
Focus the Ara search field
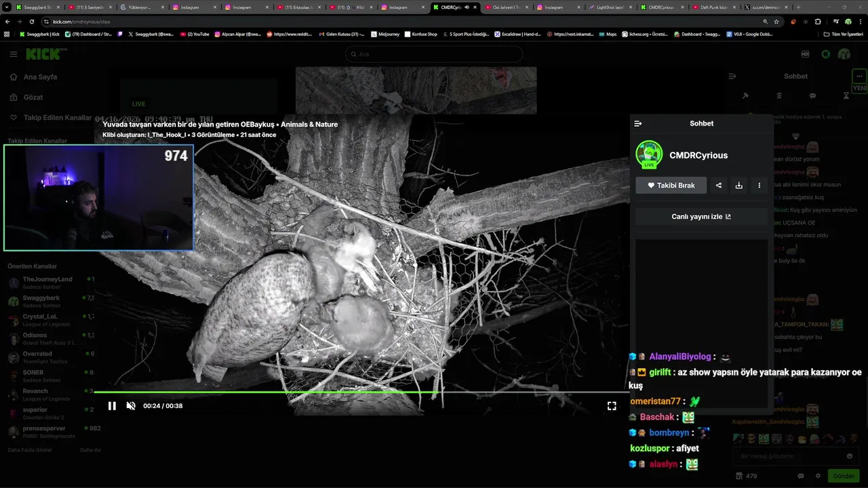[x=433, y=54]
